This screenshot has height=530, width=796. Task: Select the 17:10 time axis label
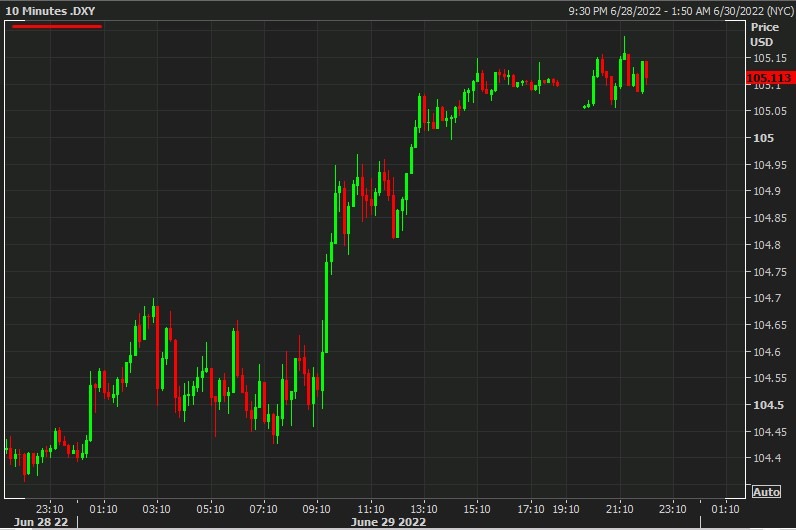pyautogui.click(x=530, y=509)
